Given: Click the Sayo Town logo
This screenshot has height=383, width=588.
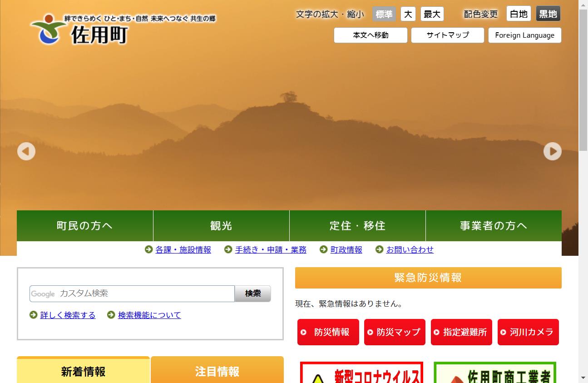Looking at the screenshot, I should click(80, 29).
